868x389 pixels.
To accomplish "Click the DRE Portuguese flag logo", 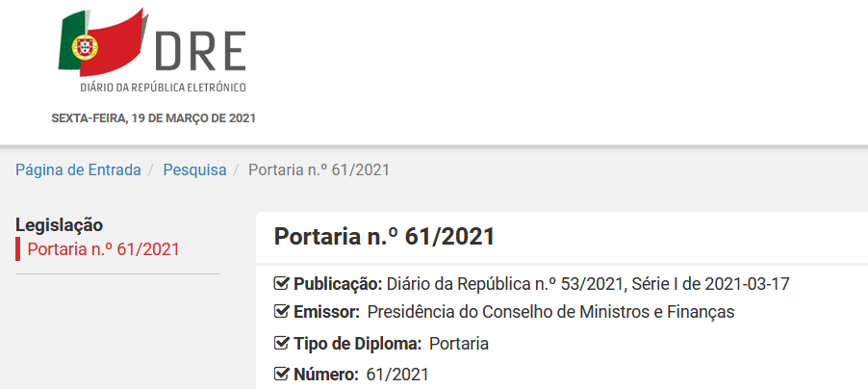I will click(103, 42).
